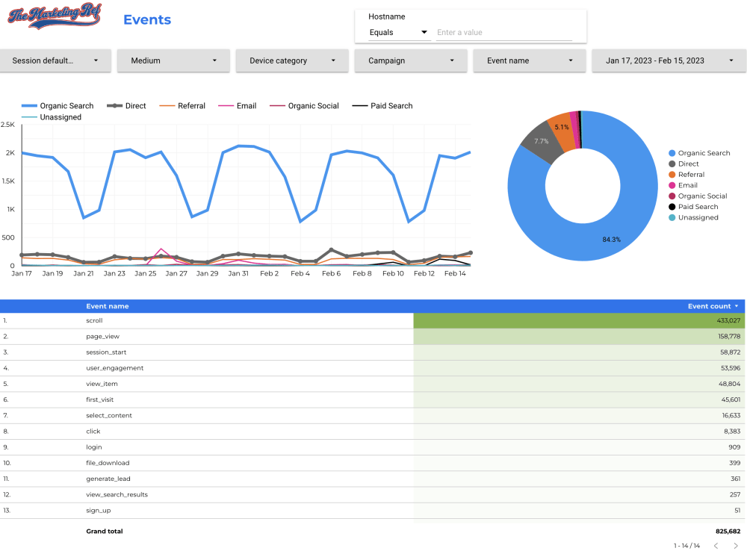
Task: Open the Device category filter dropdown
Action: click(333, 60)
